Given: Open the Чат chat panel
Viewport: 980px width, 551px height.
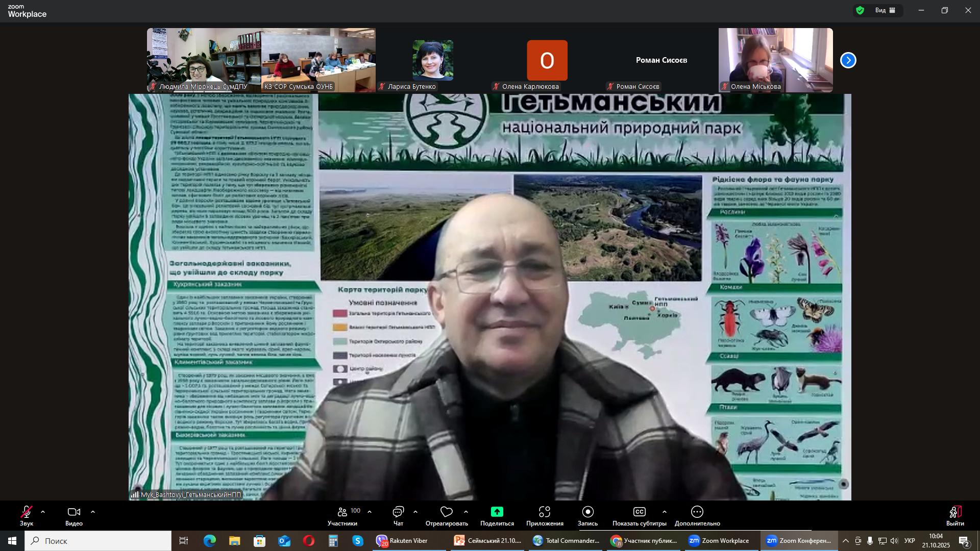Looking at the screenshot, I should [x=398, y=512].
